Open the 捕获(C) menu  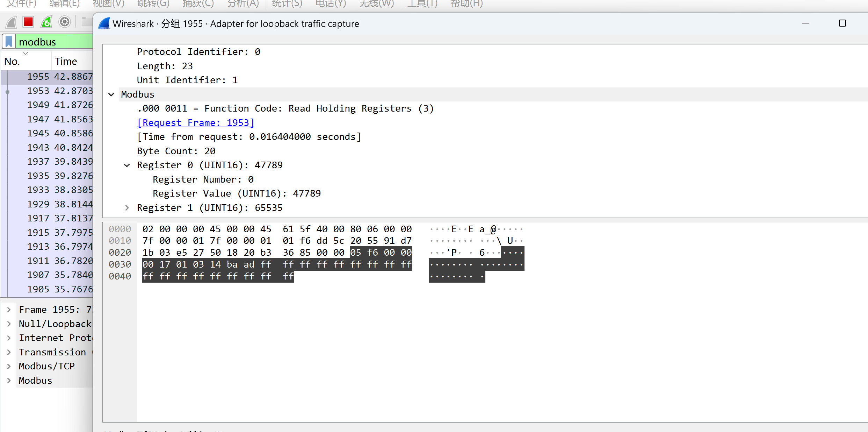point(198,4)
